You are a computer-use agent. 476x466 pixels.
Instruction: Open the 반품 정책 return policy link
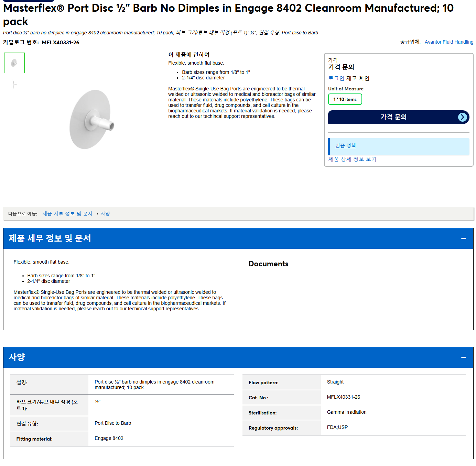click(x=345, y=146)
